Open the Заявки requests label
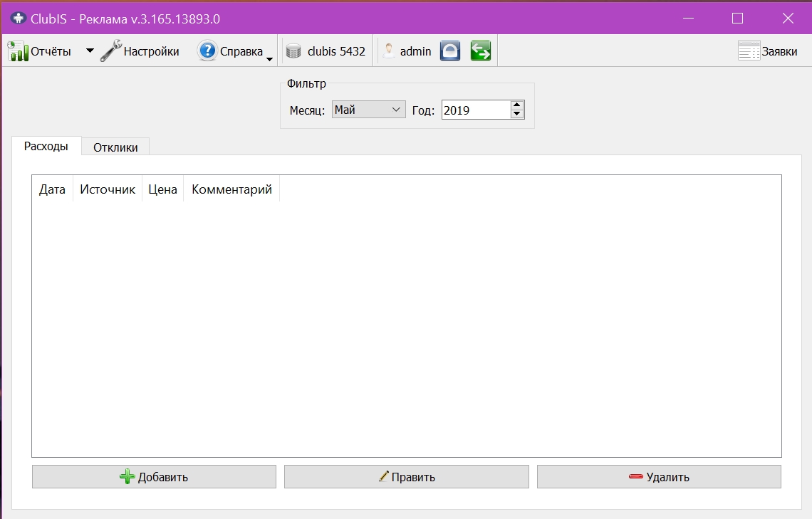Image resolution: width=812 pixels, height=519 pixels. pyautogui.click(x=779, y=51)
